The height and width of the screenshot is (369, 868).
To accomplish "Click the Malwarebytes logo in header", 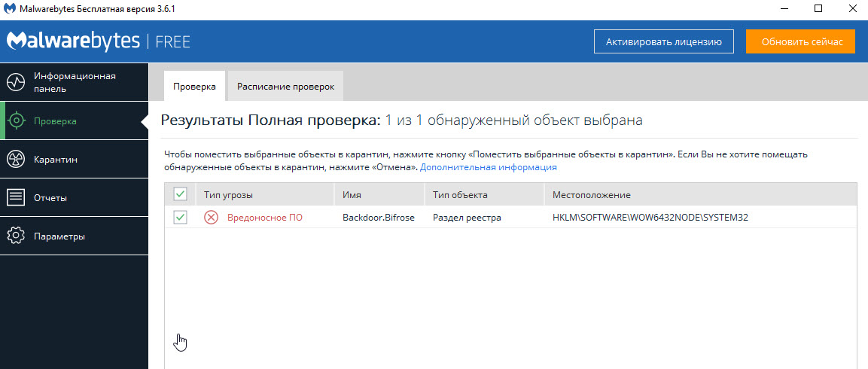I will [x=74, y=41].
